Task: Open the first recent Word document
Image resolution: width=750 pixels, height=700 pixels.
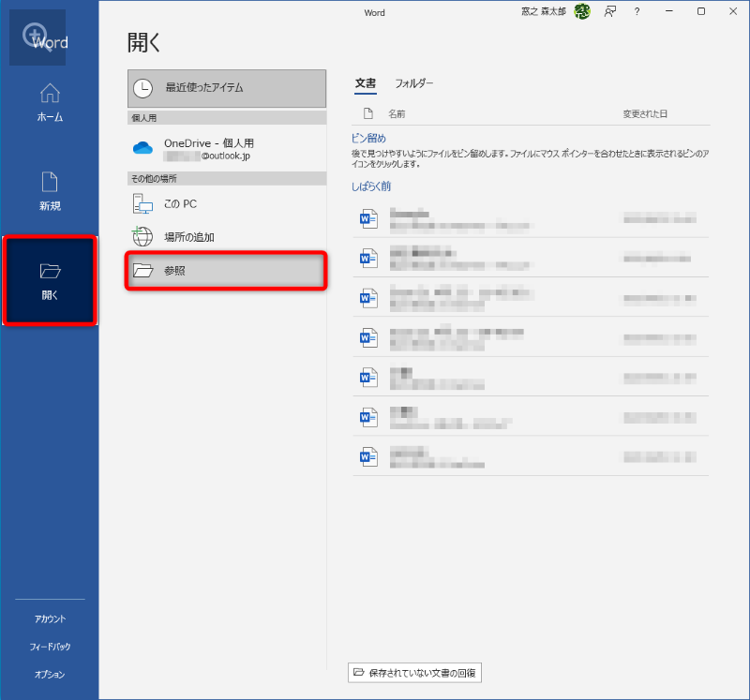Action: coord(530,218)
